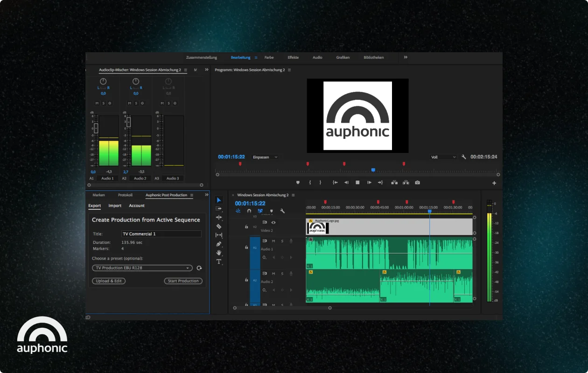Toggle lock on A1 track
Image resolution: width=588 pixels, height=373 pixels.
click(246, 248)
